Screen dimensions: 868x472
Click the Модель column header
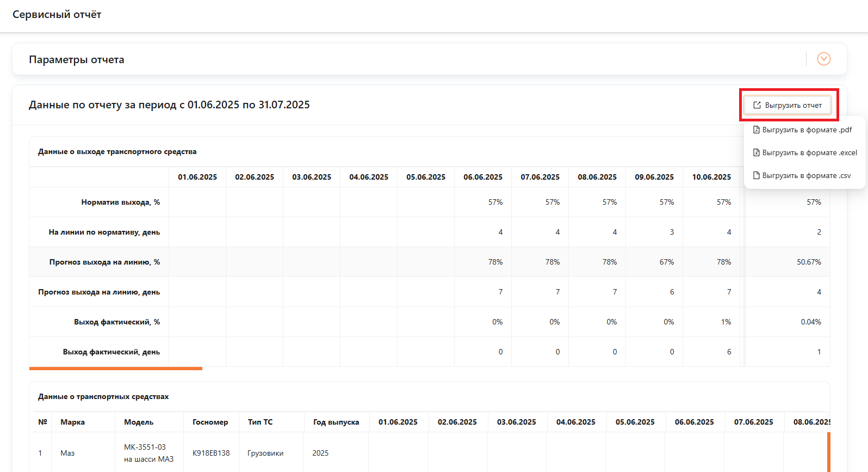click(139, 422)
